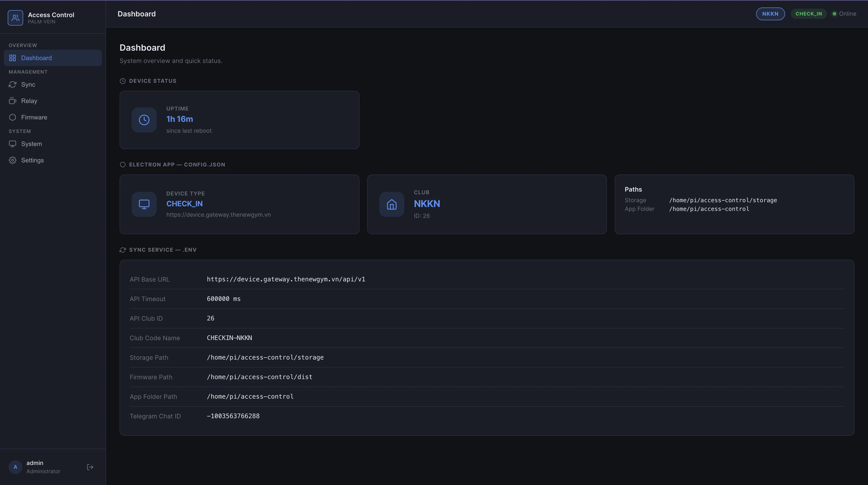Click the CHECK_IN badge in header
Viewport: 868px width, 485px height.
[x=809, y=14]
